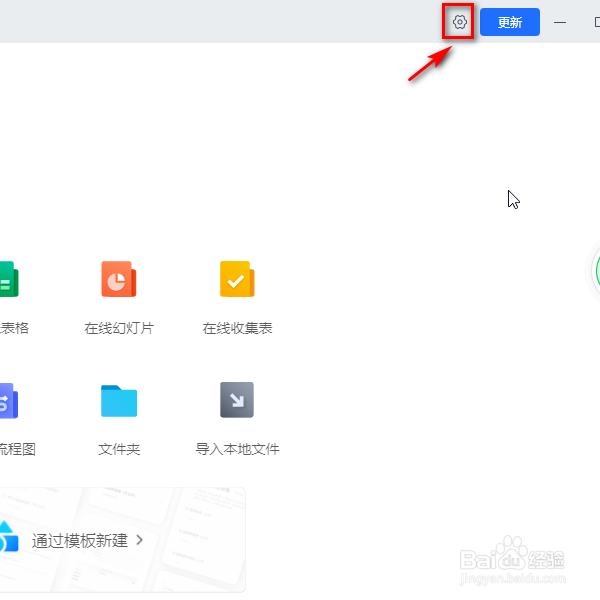This screenshot has height=600, width=600.
Task: Click the 在线幻灯片 label text
Action: [119, 328]
